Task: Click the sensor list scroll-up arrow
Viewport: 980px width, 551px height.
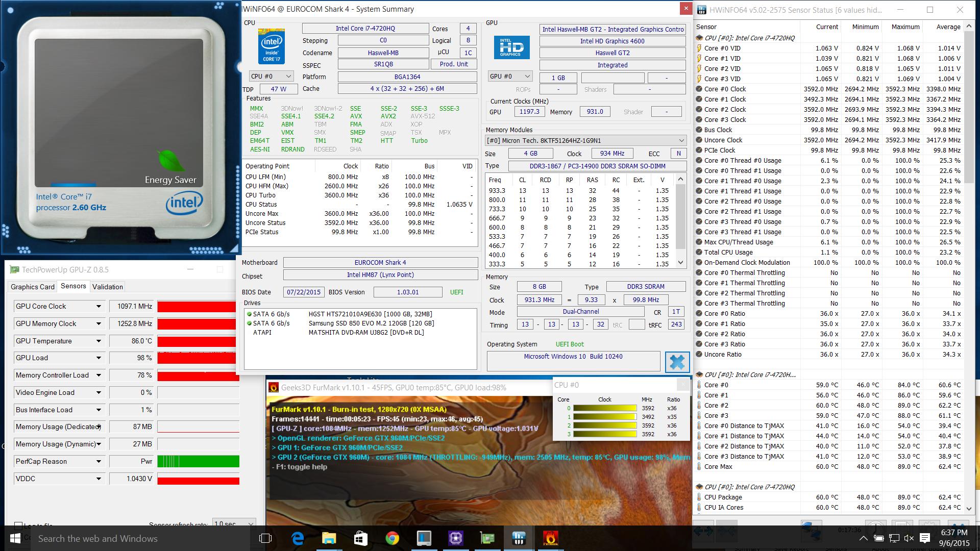Action: point(969,26)
